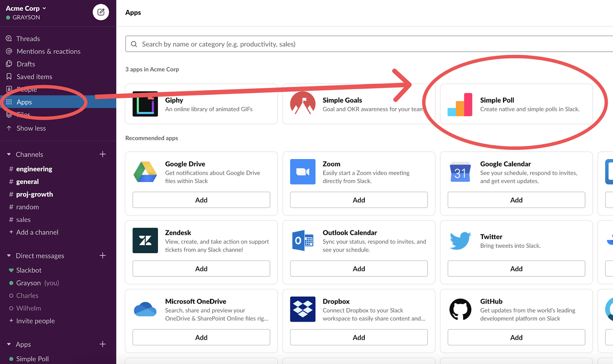Click the Microsoft OneDrive cloud icon

(x=145, y=309)
